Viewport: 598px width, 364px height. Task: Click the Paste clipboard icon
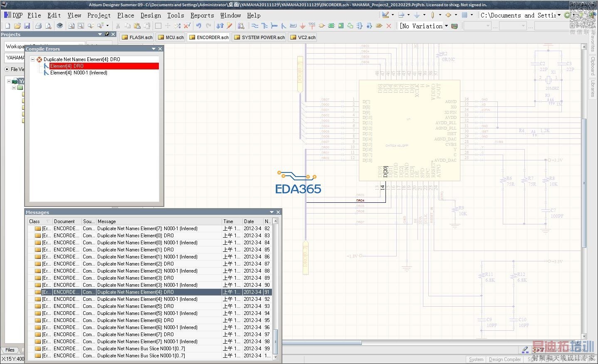137,26
